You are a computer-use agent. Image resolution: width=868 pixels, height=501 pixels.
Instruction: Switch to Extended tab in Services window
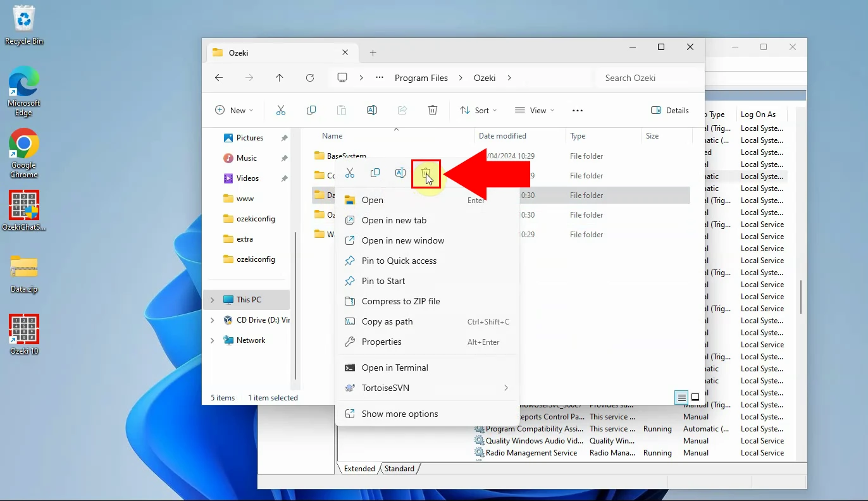click(359, 469)
